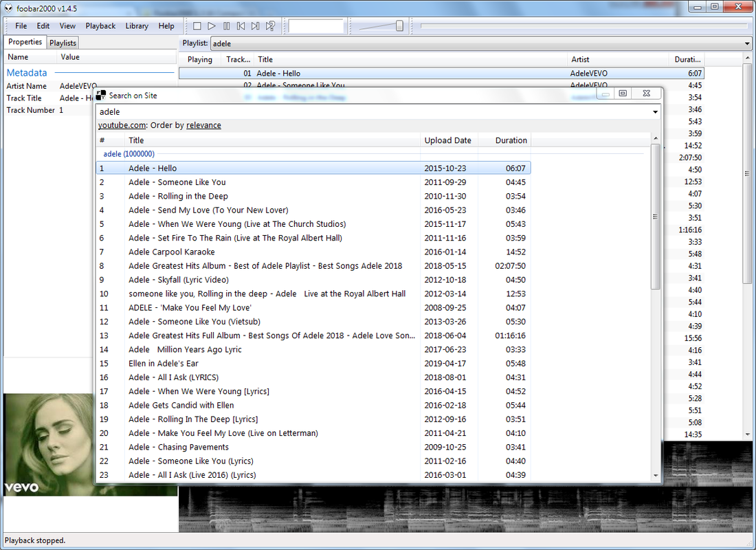The height and width of the screenshot is (550, 756).
Task: Select result Adele - Rolling in the Deep
Action: pyautogui.click(x=313, y=197)
